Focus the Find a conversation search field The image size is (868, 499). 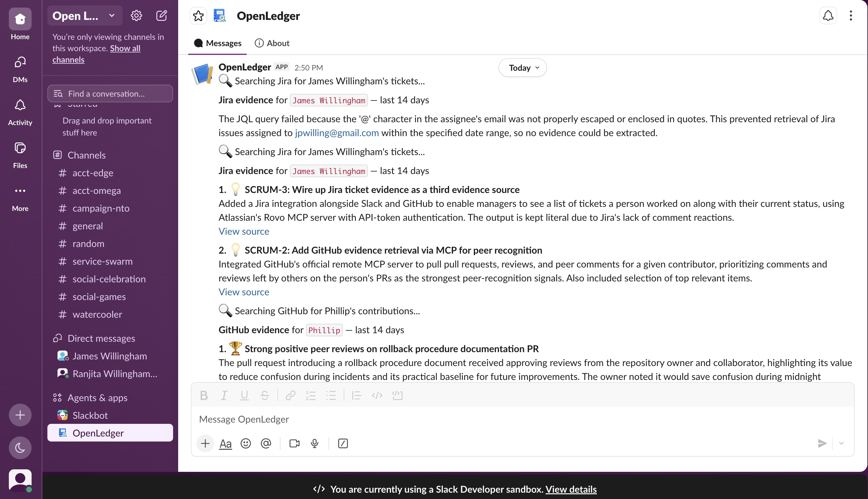pos(110,93)
